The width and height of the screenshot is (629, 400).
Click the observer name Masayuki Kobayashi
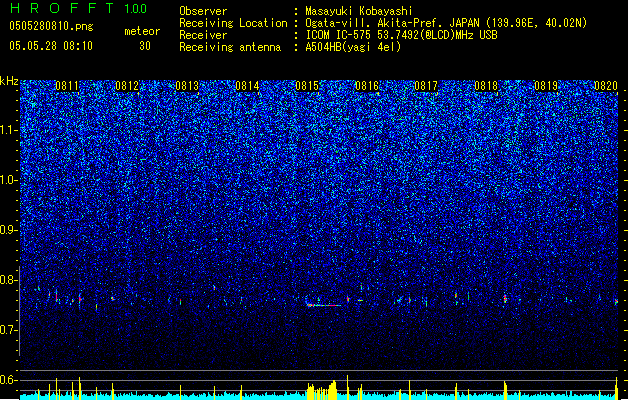358,11
